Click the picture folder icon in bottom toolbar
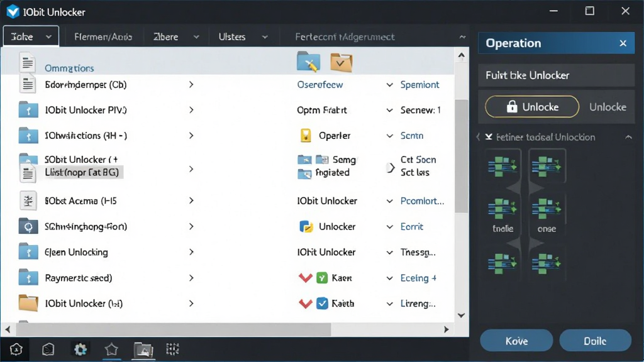Viewport: 644px width, 362px height. tap(143, 349)
